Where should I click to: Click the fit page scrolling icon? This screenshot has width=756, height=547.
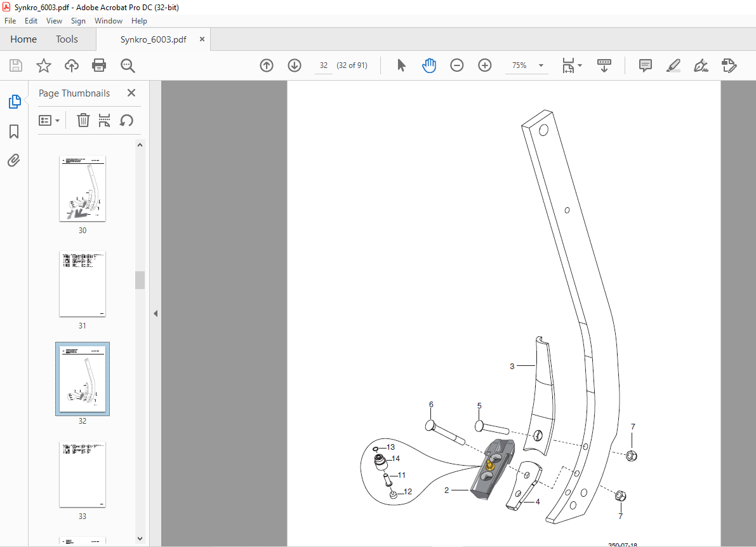[x=568, y=65]
